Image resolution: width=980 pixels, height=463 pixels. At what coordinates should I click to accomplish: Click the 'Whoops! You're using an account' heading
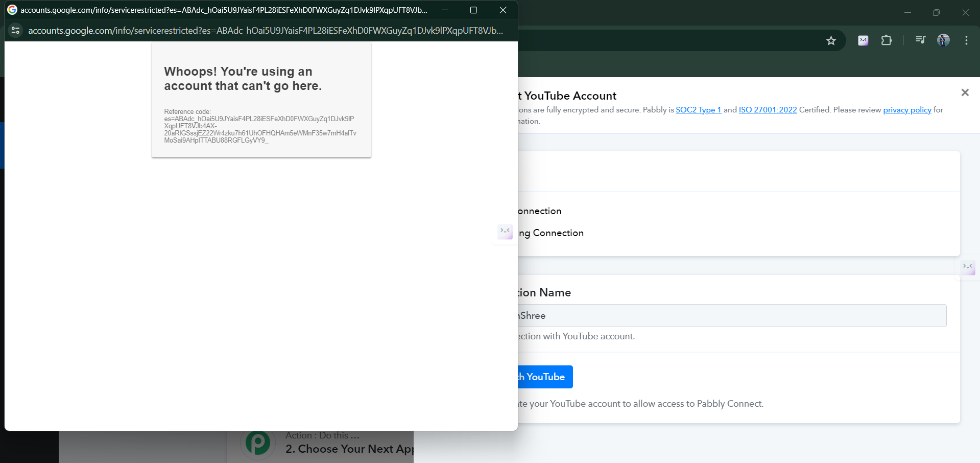[243, 79]
